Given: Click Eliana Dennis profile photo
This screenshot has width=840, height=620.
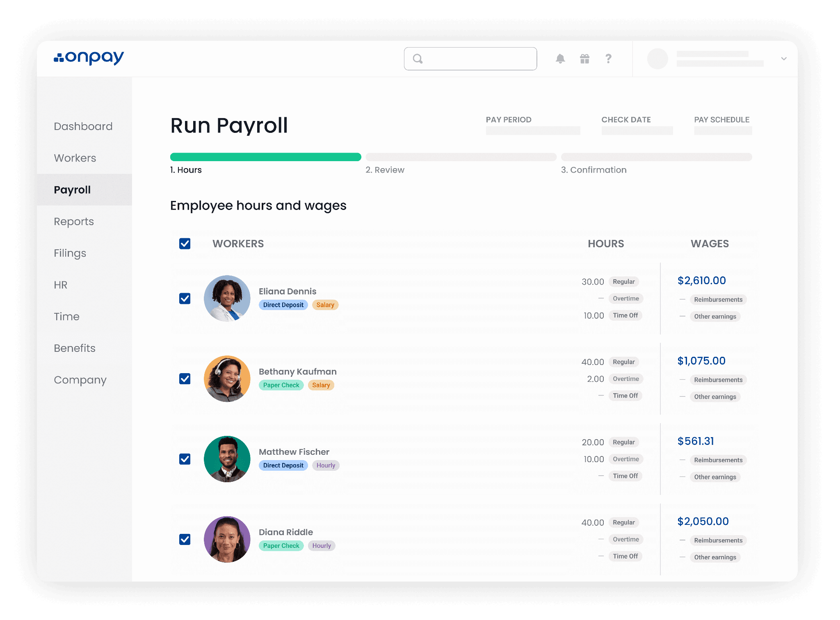Looking at the screenshot, I should coord(227,299).
